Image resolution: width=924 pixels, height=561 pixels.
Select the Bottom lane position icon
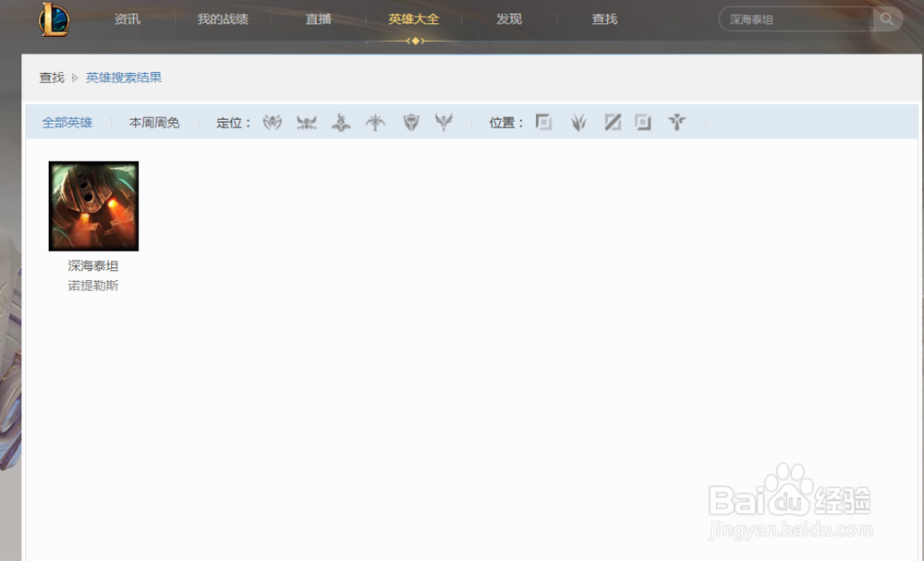coord(642,122)
